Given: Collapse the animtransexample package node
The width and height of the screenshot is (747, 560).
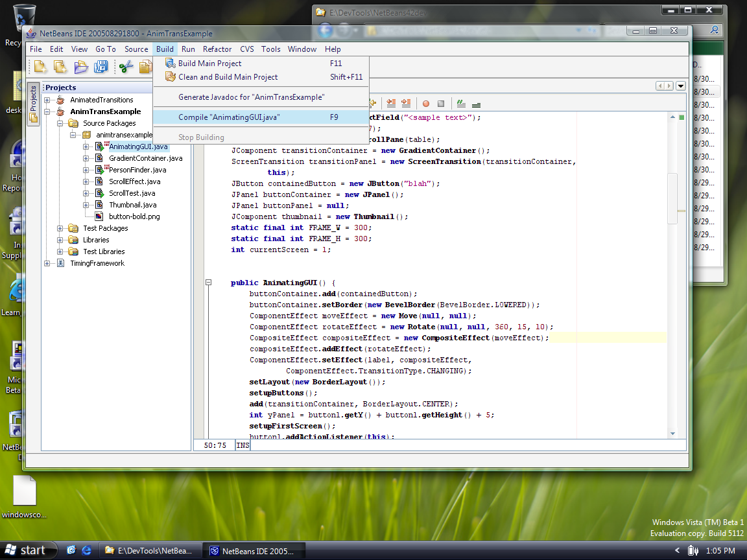Looking at the screenshot, I should [x=73, y=135].
